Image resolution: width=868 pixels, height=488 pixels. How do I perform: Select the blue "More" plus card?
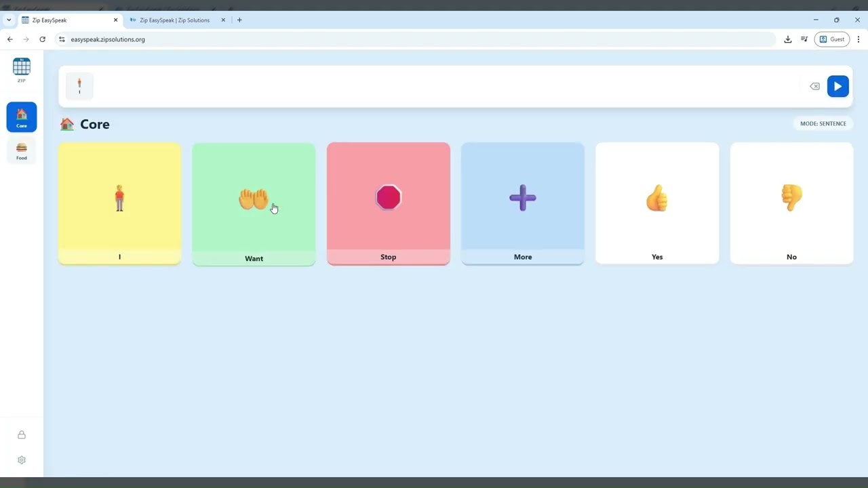coord(523,203)
